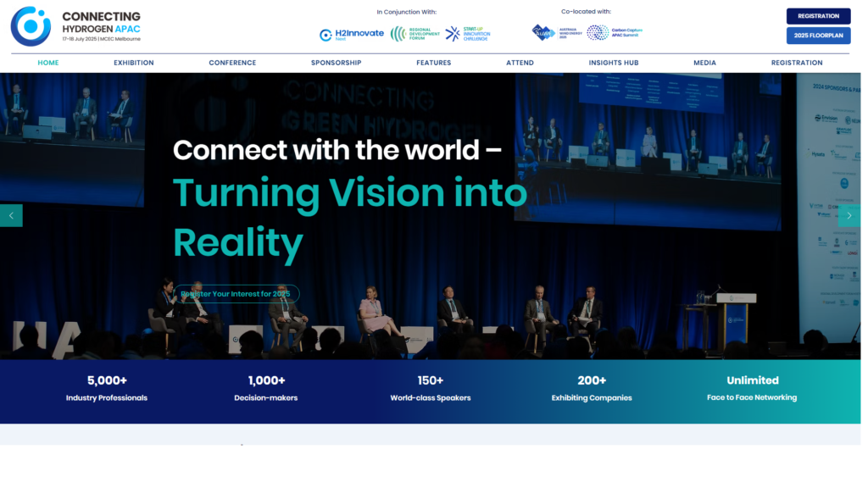Show the next hero slide

click(x=849, y=216)
